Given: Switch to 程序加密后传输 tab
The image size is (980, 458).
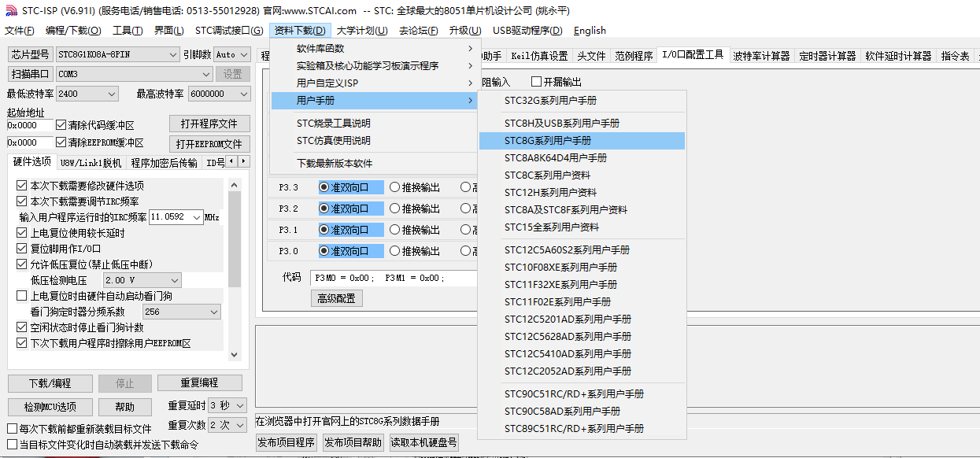Looking at the screenshot, I should [x=164, y=163].
